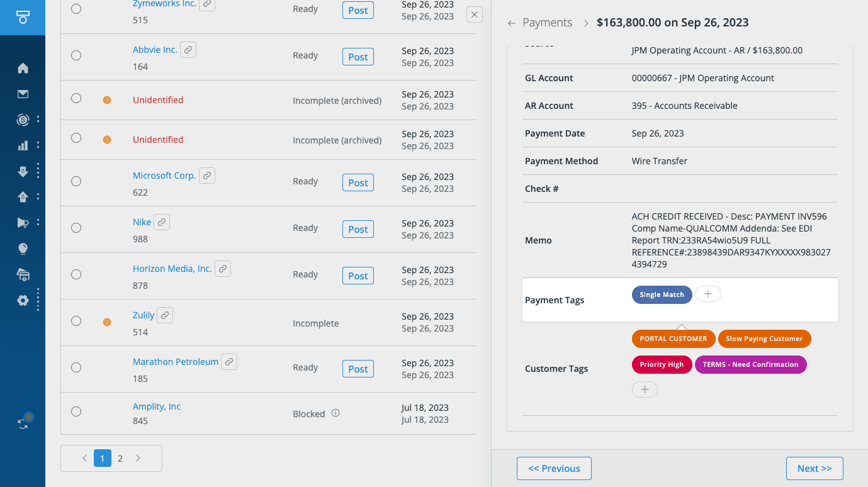Viewport: 868px width, 487px height.
Task: Select the Marathon Petroleum row radio button
Action: point(76,367)
